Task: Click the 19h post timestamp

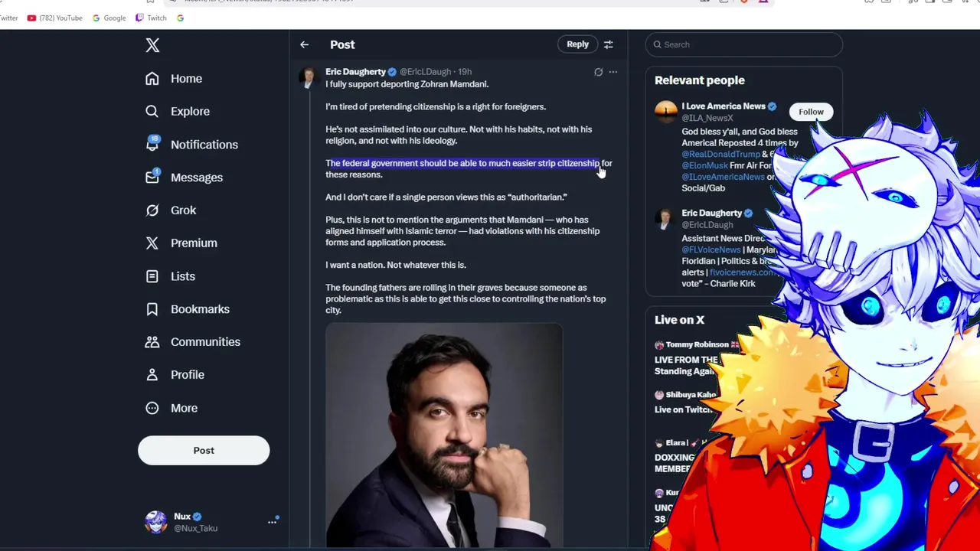Action: pyautogui.click(x=465, y=72)
